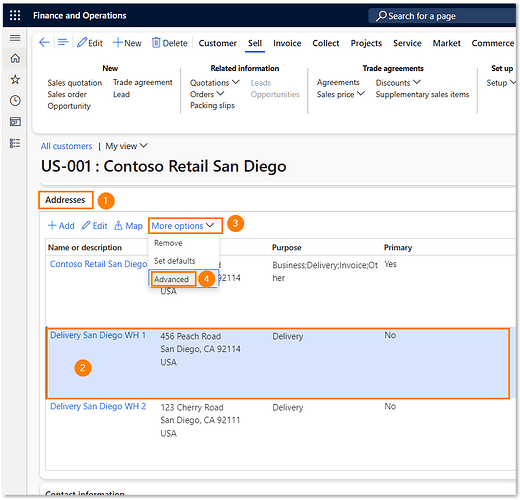Click the Search for a page field
Viewport: 520px width, 500px height.
point(442,16)
